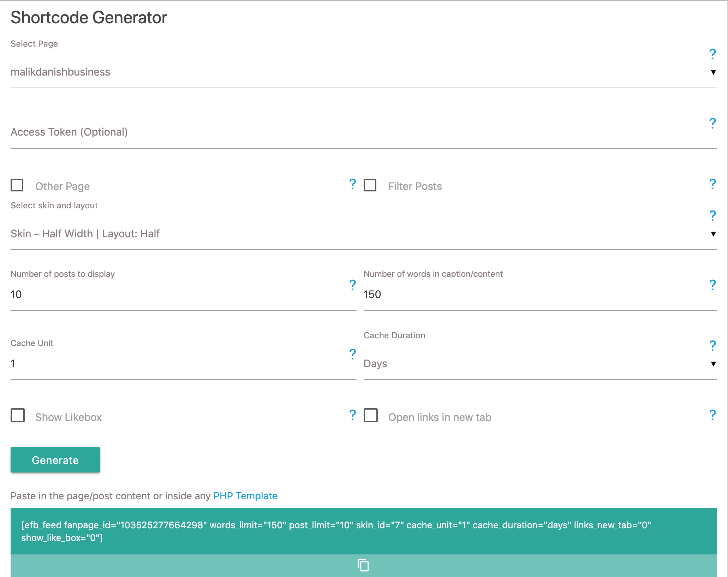Expand the skin and layout dropdown

click(x=363, y=234)
